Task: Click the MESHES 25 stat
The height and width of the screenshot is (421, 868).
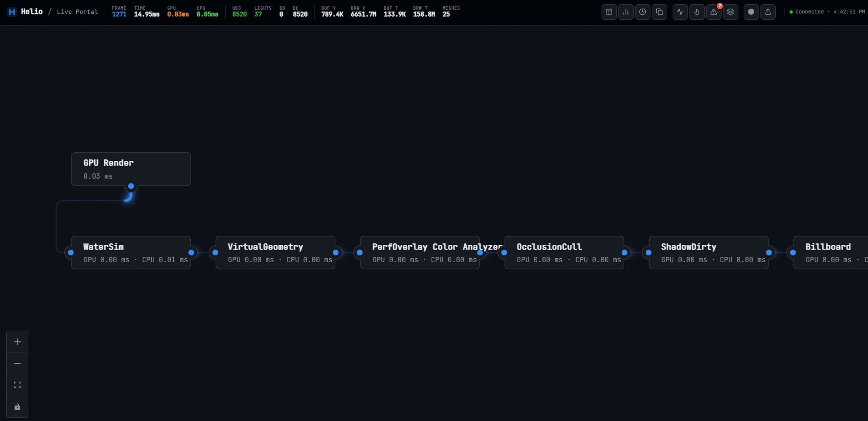Action: (x=451, y=12)
